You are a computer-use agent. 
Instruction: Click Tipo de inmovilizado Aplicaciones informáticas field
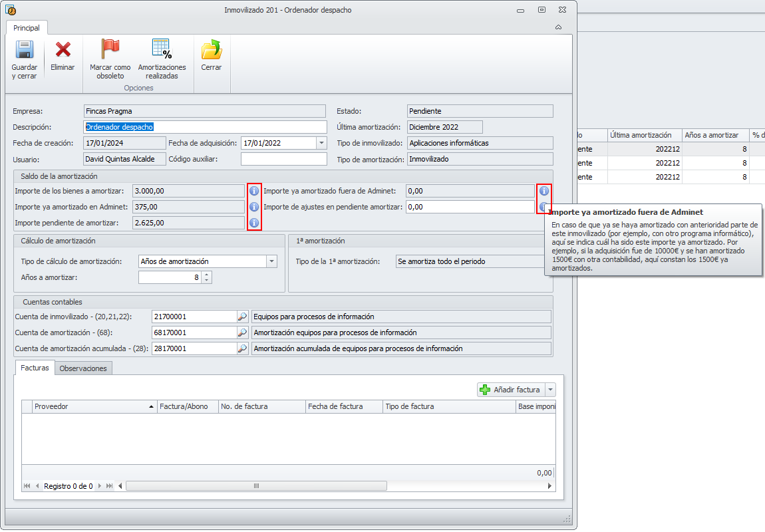(x=480, y=144)
